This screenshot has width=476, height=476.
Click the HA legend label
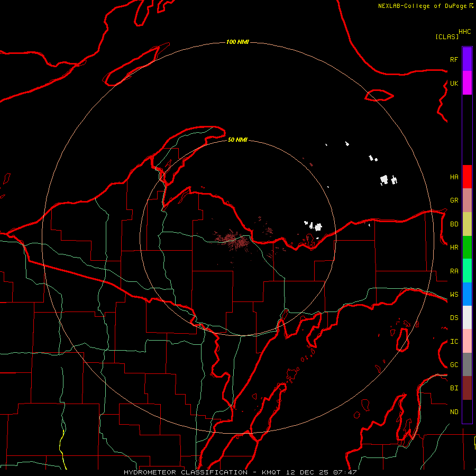pos(454,177)
